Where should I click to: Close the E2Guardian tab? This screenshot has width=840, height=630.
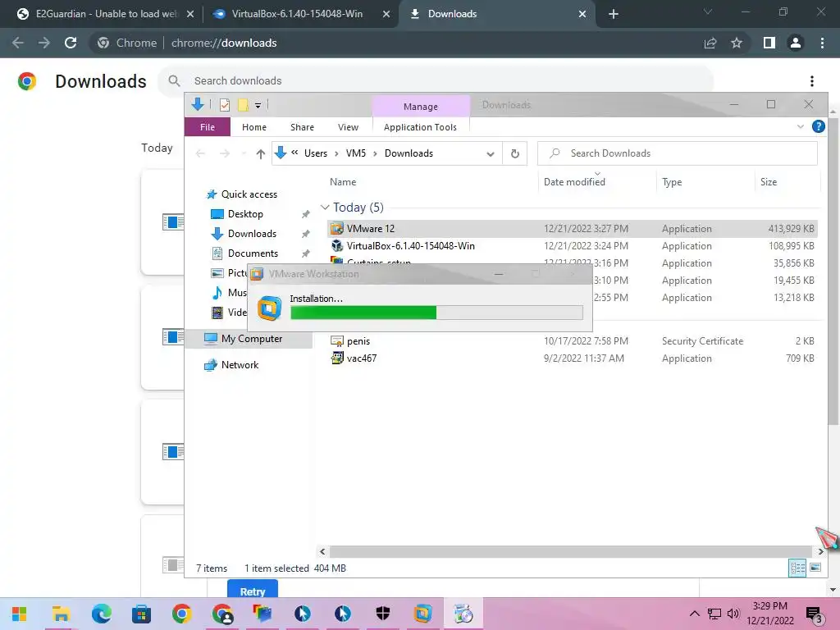coord(190,14)
